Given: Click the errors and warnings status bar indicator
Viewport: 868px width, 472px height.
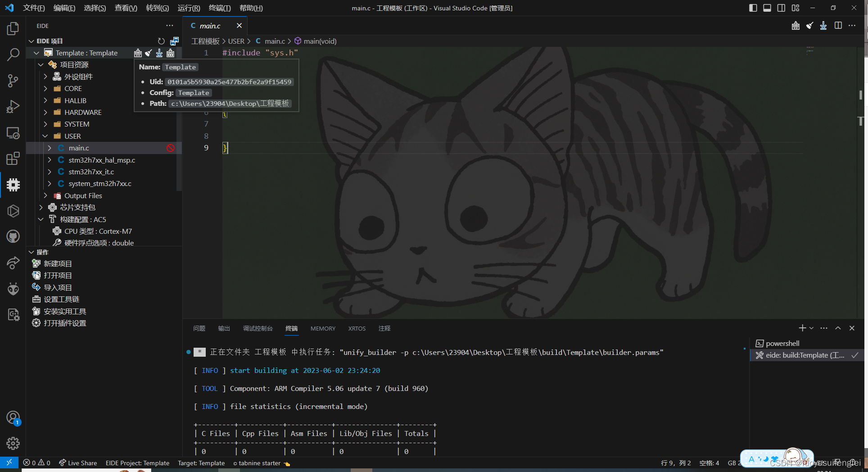Looking at the screenshot, I should [x=36, y=463].
